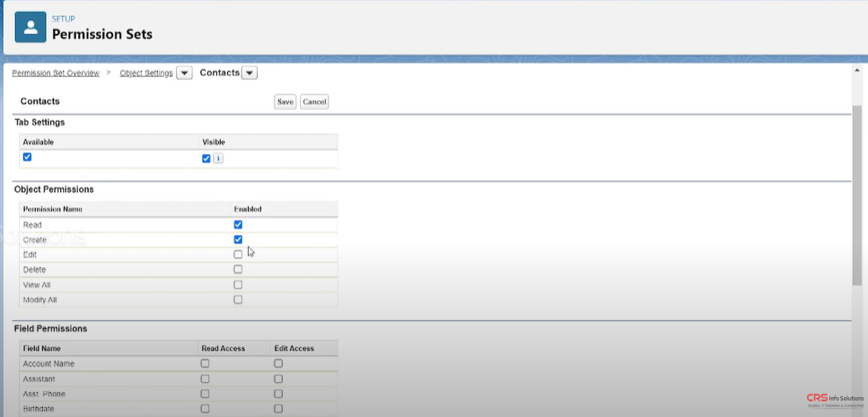
Task: Click the Permission Sets setup icon
Action: (x=31, y=27)
